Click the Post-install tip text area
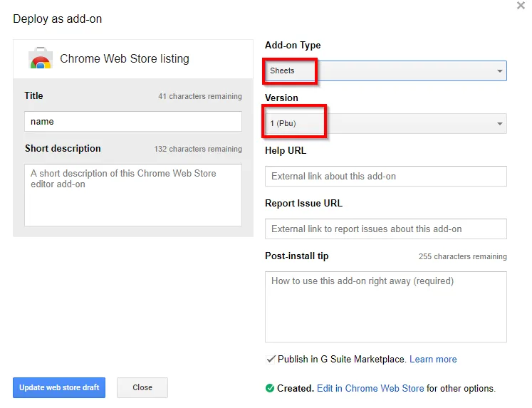532x408 pixels. click(x=385, y=306)
